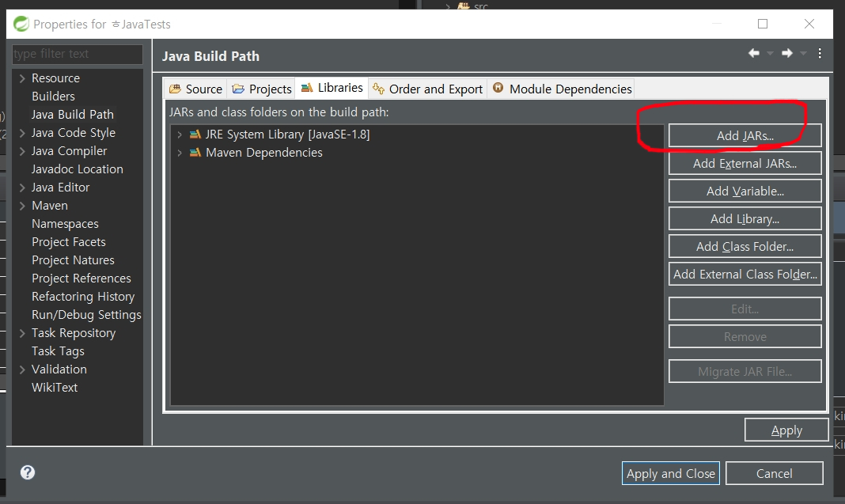Click the JRE System Library icon
This screenshot has height=504, width=845.
(195, 135)
